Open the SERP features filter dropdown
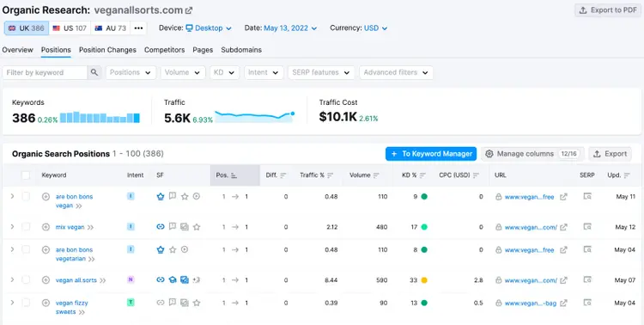The height and width of the screenshot is (325, 644). point(321,72)
